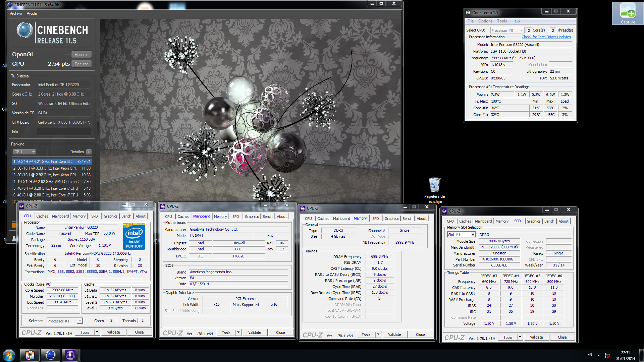Screen dimensions: 644x362
Task: Open Archivo menu in Cinebench
Action: pos(16,13)
